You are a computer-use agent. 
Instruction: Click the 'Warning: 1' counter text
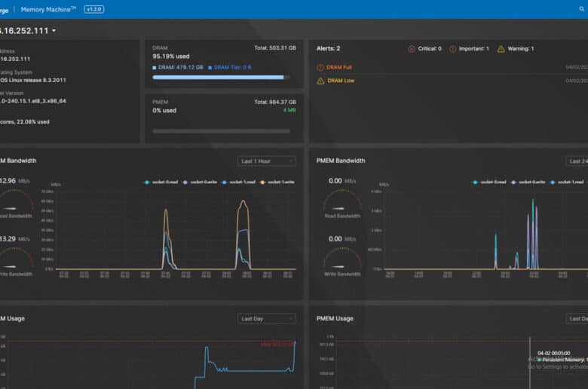tap(521, 49)
